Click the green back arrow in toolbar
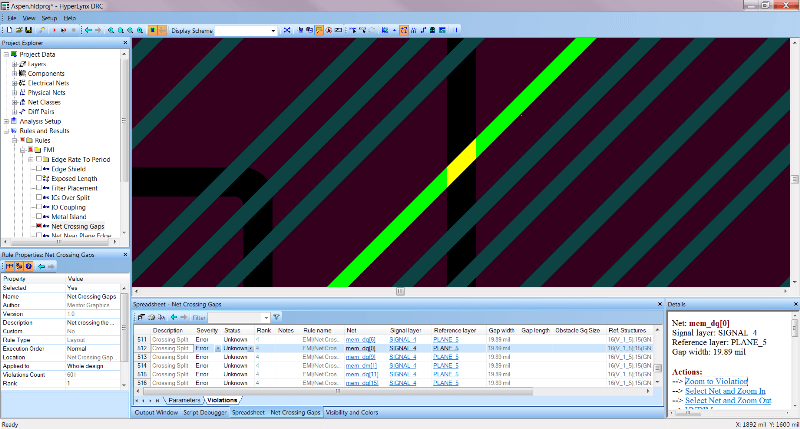This screenshot has width=800, height=429. tap(89, 31)
